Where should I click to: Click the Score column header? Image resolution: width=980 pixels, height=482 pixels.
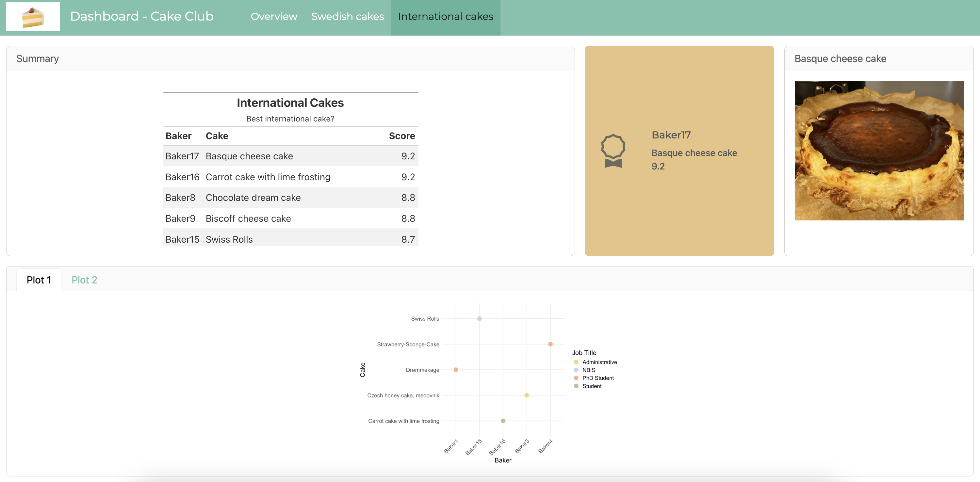[x=402, y=136]
